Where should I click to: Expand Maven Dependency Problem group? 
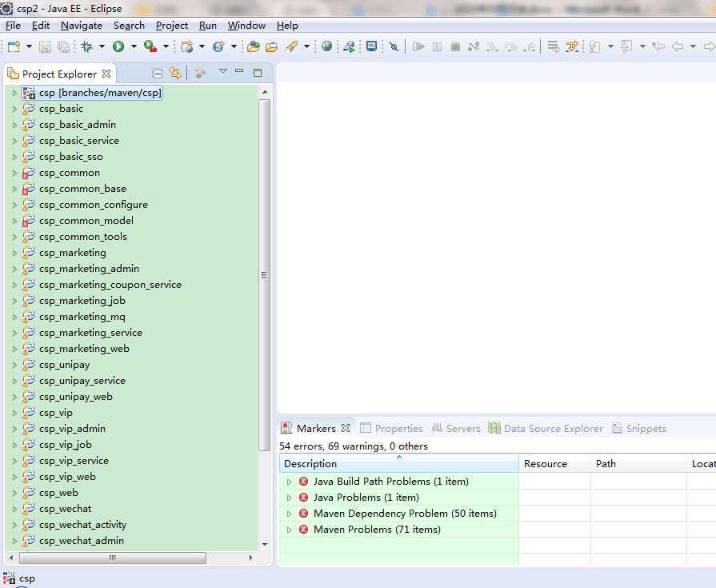point(289,514)
